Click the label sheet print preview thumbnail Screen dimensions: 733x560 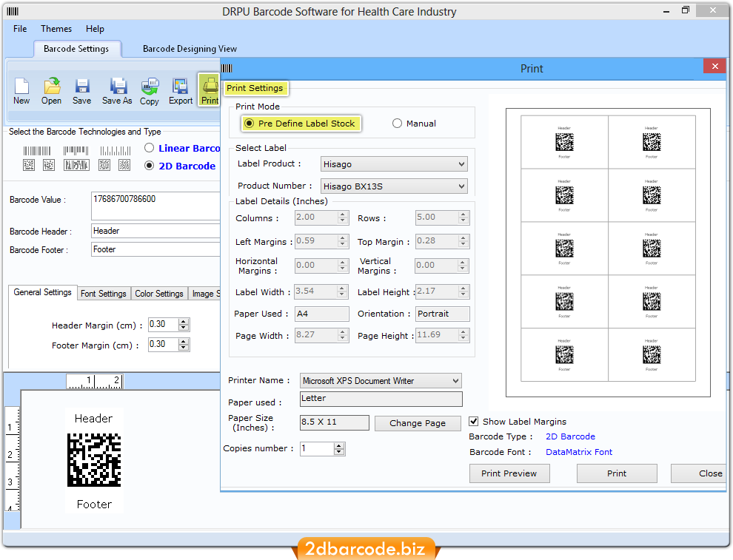608,253
